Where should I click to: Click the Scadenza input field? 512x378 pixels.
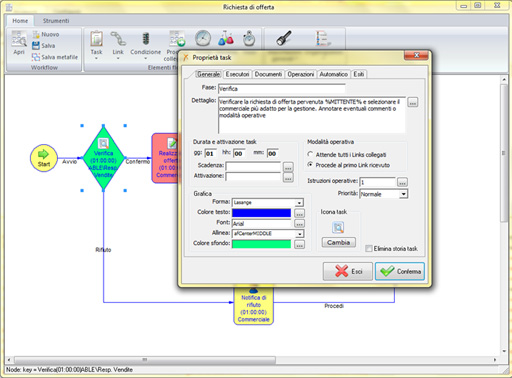(x=253, y=166)
